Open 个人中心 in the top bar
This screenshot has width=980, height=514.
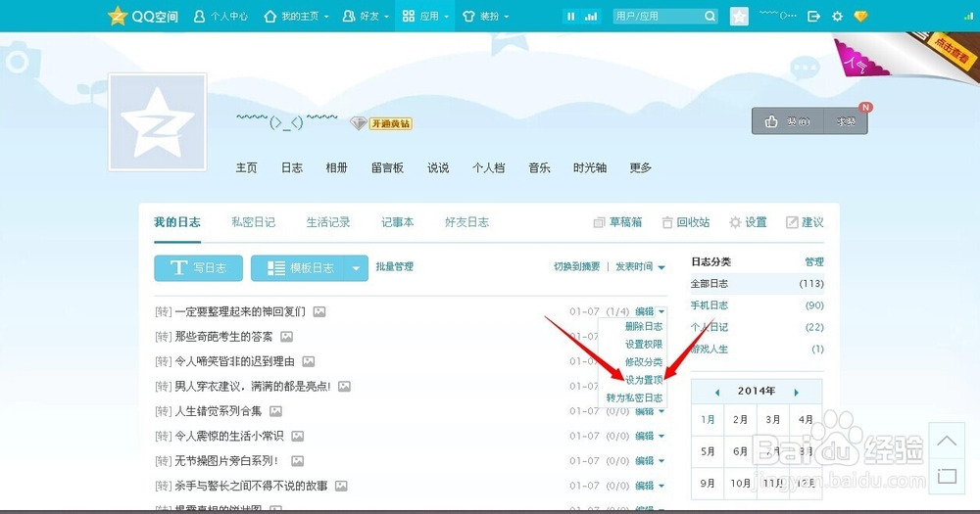pyautogui.click(x=220, y=17)
